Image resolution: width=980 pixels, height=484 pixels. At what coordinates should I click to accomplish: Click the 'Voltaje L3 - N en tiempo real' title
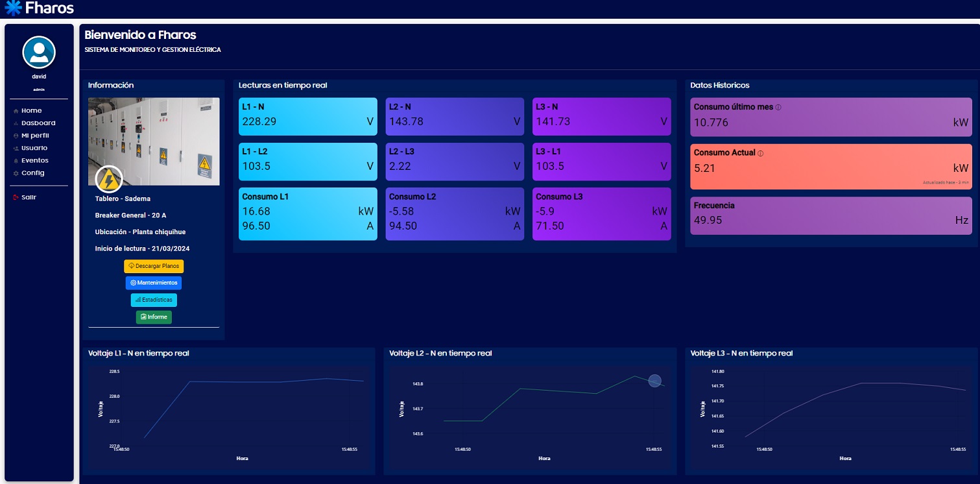(x=741, y=354)
